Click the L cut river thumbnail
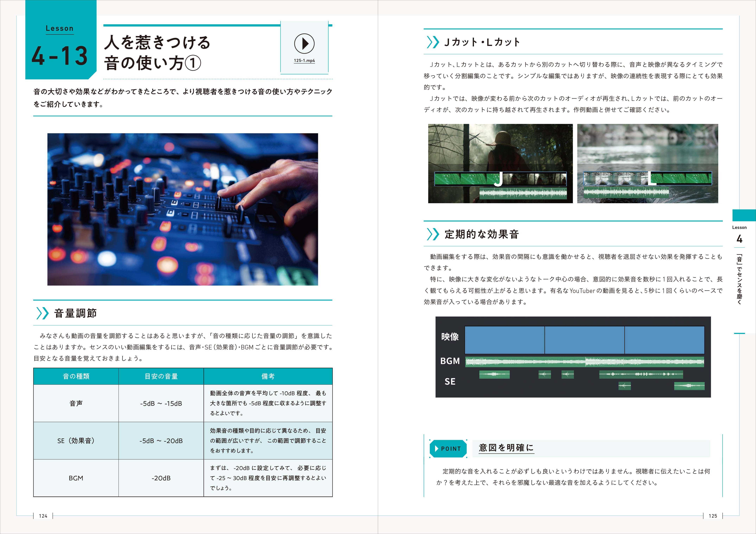756x534 pixels. click(x=648, y=163)
